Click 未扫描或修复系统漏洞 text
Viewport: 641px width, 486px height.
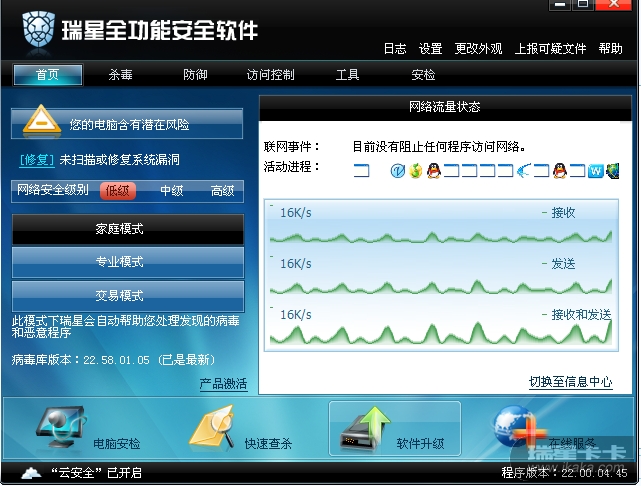pyautogui.click(x=119, y=159)
